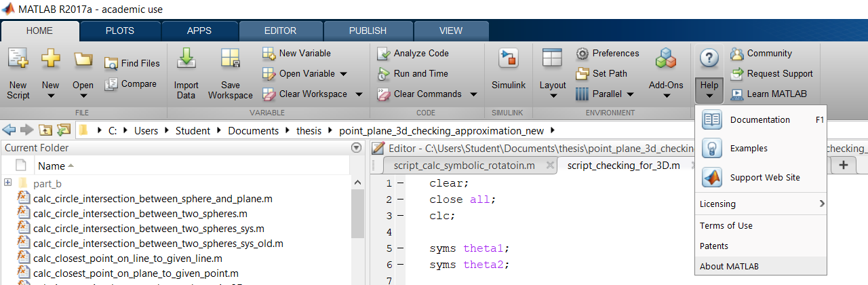Switch to the VIEW ribbon tab
This screenshot has height=285, width=868.
451,31
